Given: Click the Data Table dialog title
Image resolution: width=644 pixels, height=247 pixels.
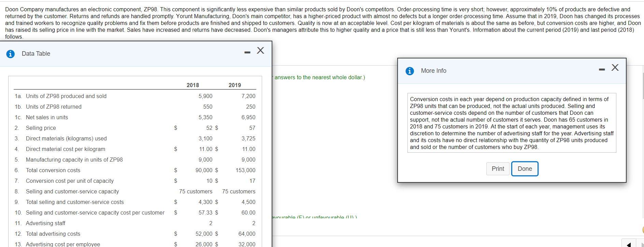Looking at the screenshot, I should click(x=36, y=54).
